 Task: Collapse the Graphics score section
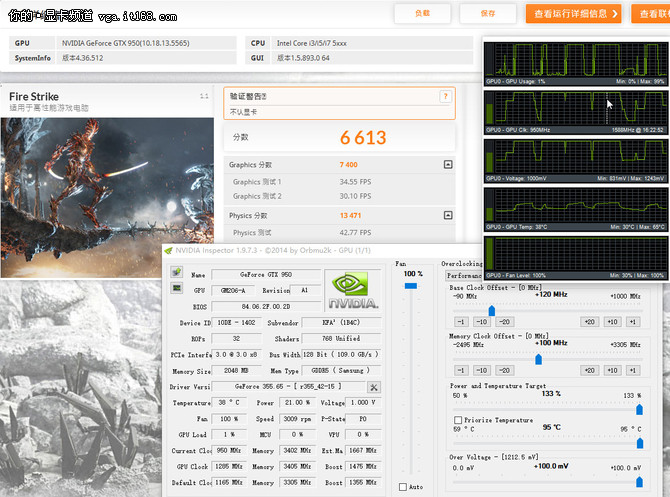[x=448, y=164]
